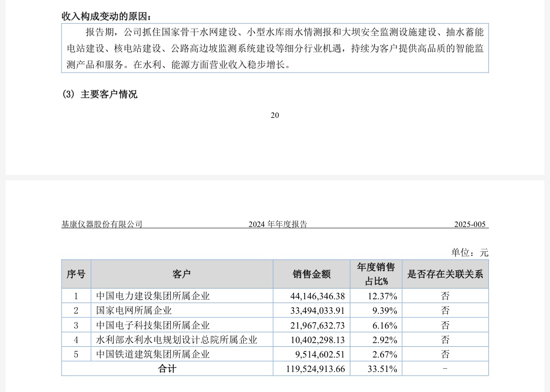This screenshot has width=550, height=392.
Task: Select customer 国家电网所属企业
Action: (x=134, y=310)
